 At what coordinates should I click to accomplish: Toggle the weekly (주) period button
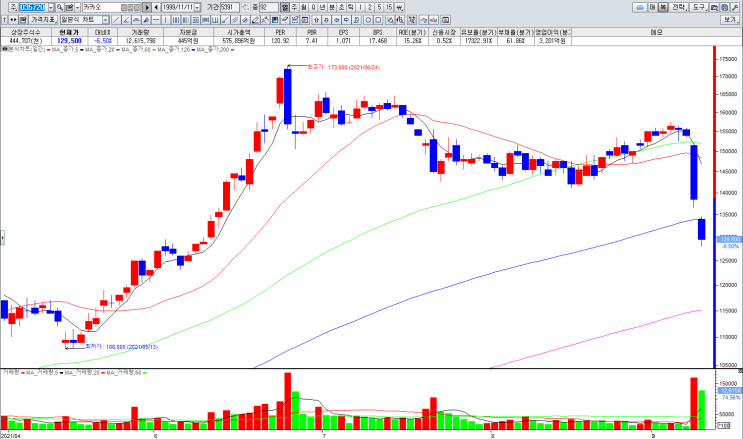(x=294, y=8)
